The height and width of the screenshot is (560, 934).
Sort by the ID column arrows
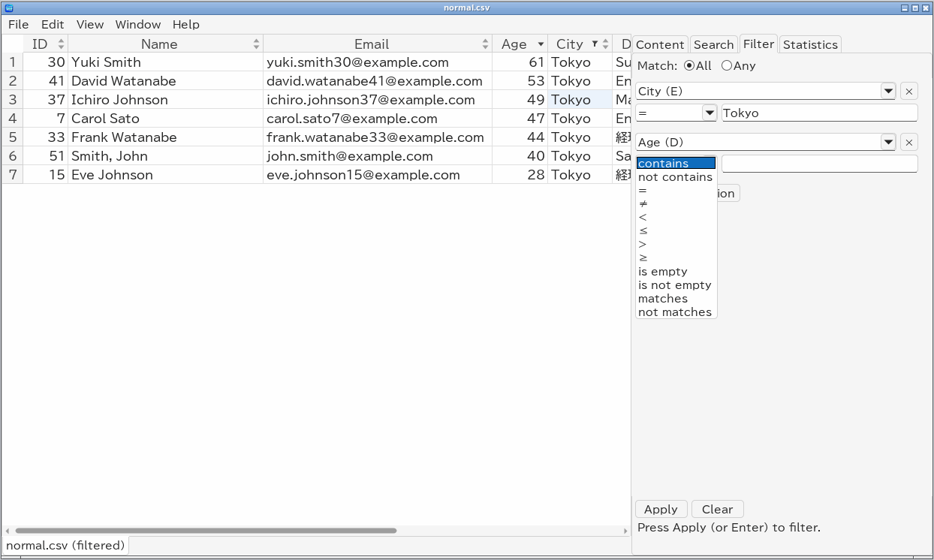click(62, 44)
